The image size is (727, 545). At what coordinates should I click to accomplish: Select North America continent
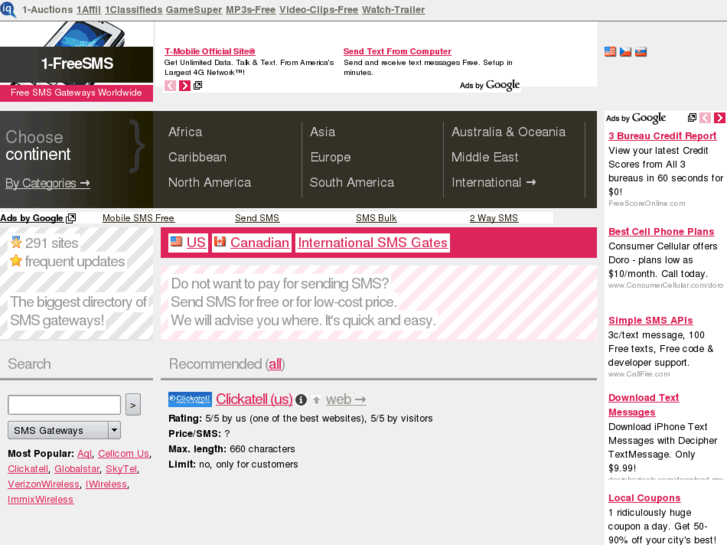pos(210,182)
